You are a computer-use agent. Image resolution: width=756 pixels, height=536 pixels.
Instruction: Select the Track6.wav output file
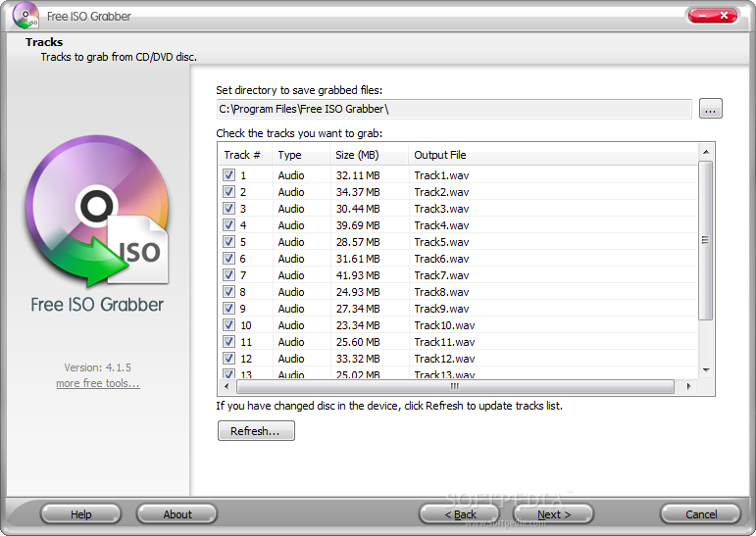(x=441, y=259)
